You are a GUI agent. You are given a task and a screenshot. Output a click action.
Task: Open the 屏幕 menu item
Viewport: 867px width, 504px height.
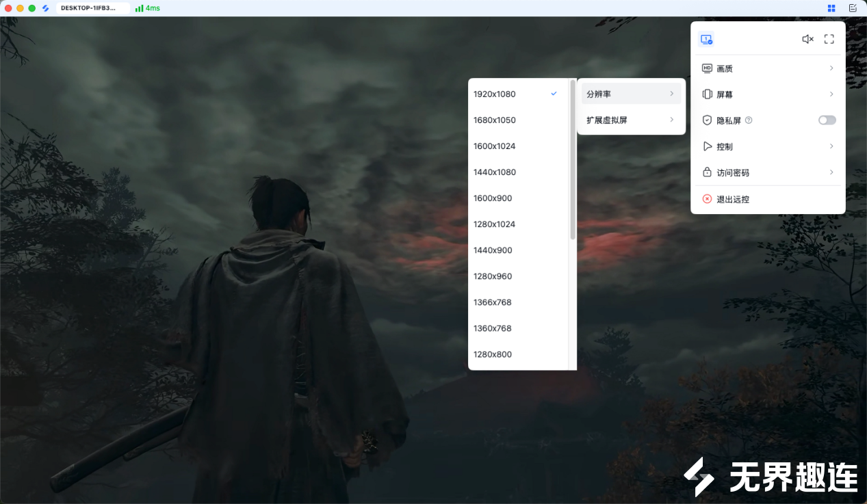click(768, 94)
